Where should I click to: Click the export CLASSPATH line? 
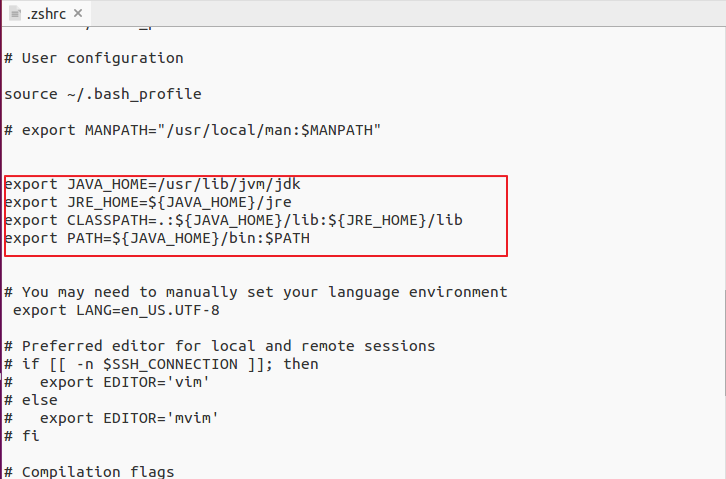[x=233, y=220]
